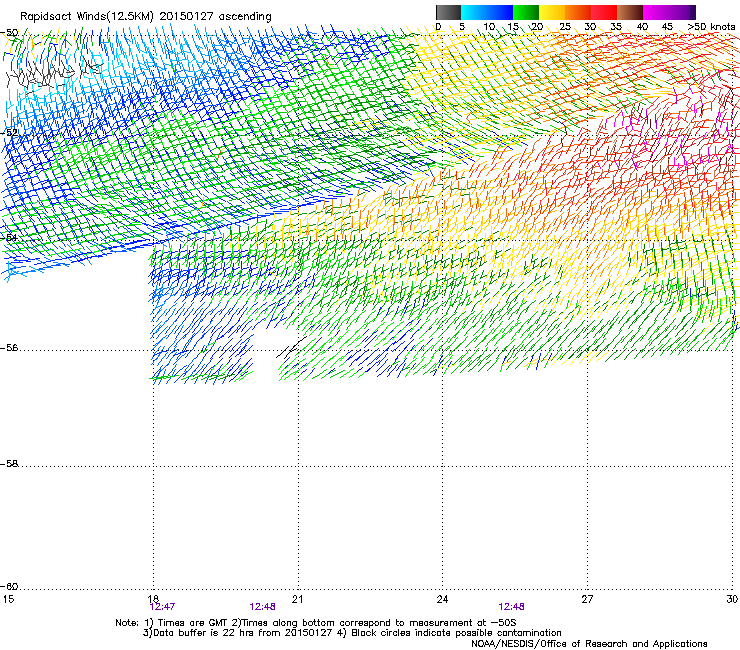Click the '12:48' time label left of longitude 21
Image resolution: width=740 pixels, height=650 pixels.
[x=262, y=607]
